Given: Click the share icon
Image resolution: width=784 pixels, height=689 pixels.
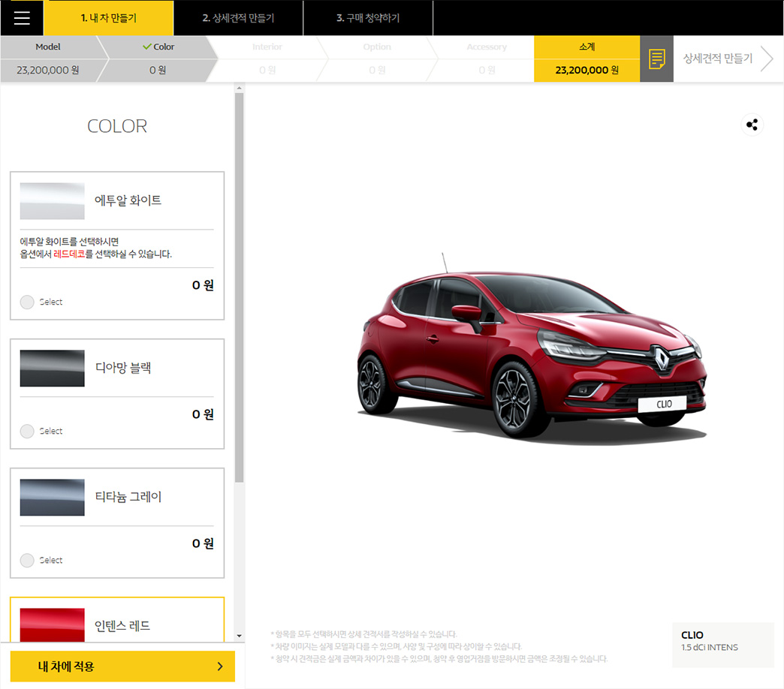Looking at the screenshot, I should pos(752,125).
